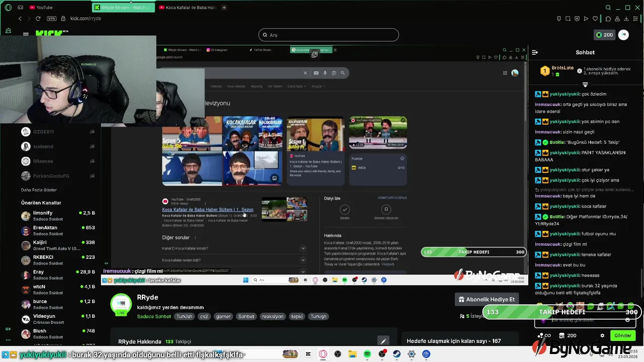Open the browser tab search magnifier
The width and height of the screenshot is (644, 362).
608,8
